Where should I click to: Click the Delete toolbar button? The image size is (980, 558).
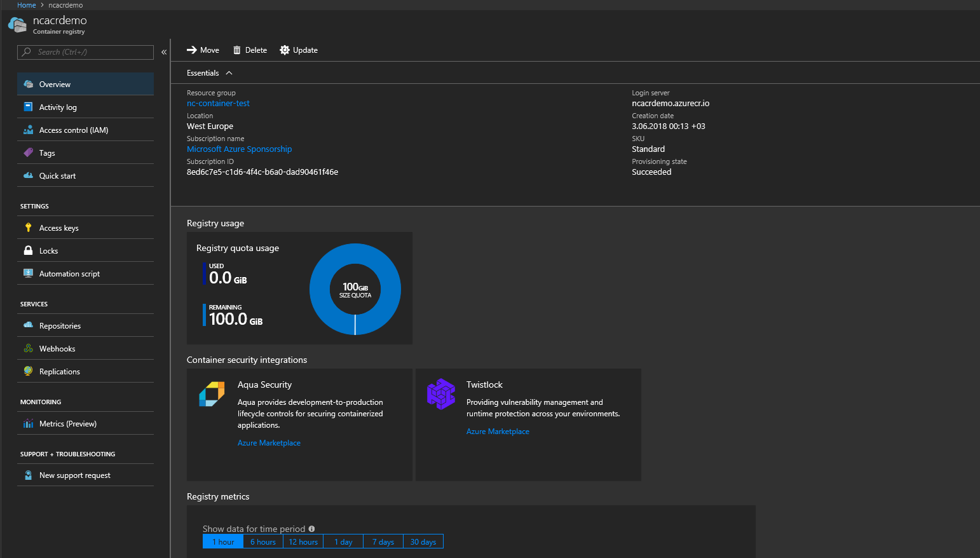point(250,50)
